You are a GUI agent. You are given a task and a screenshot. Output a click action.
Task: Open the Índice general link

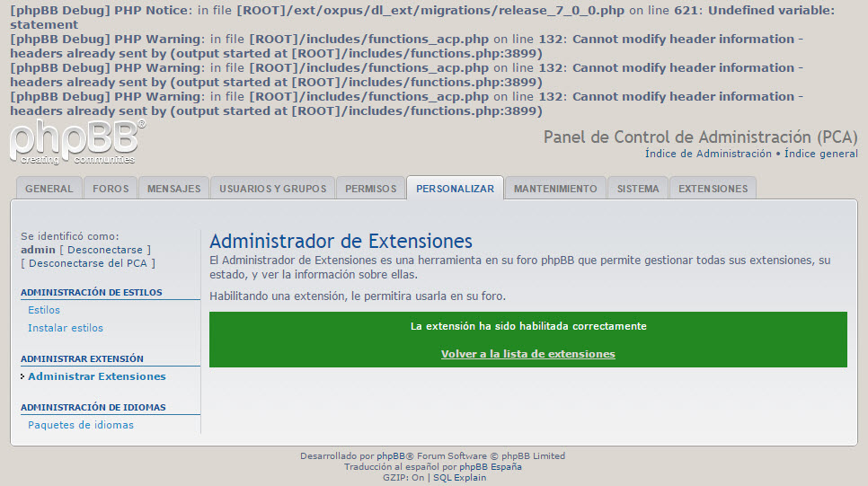(x=820, y=154)
